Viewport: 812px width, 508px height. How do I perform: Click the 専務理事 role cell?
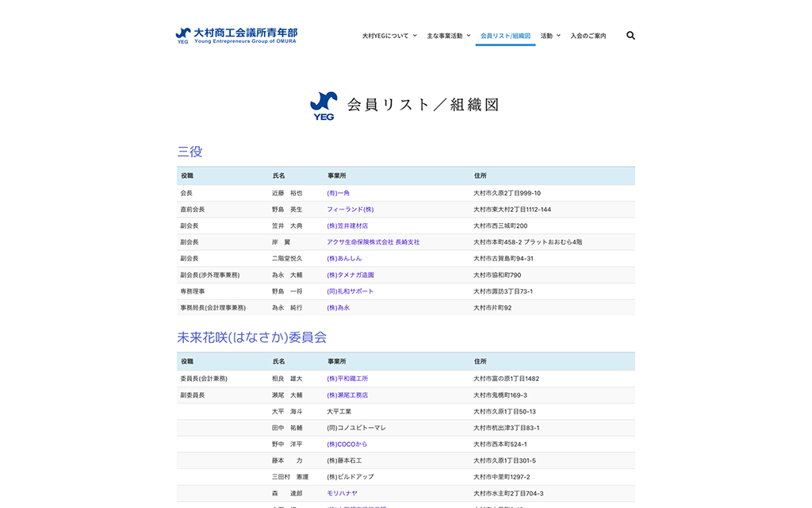pyautogui.click(x=192, y=291)
